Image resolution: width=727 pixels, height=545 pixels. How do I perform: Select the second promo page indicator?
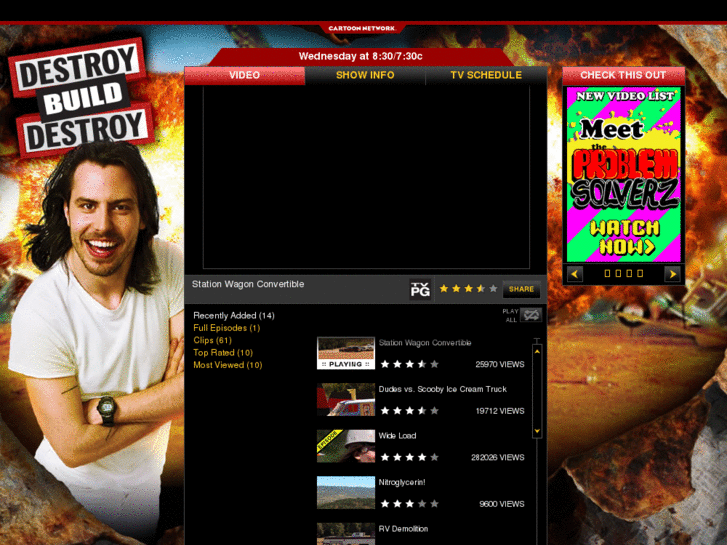coord(618,274)
